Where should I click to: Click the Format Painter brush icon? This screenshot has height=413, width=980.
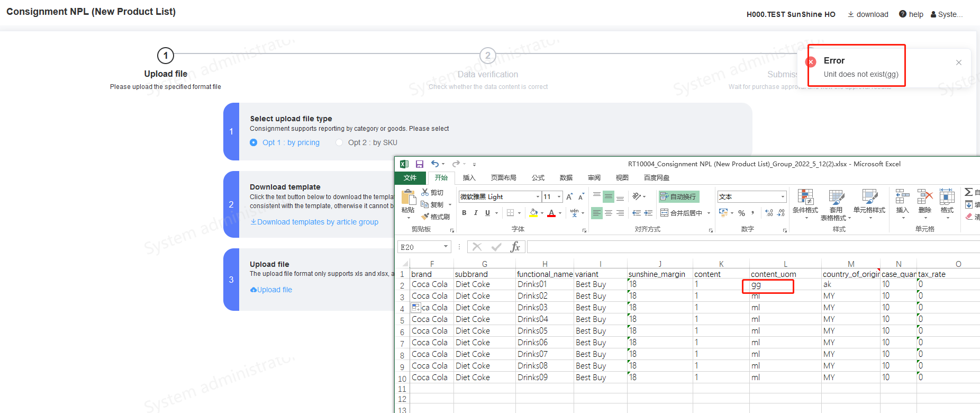click(425, 217)
